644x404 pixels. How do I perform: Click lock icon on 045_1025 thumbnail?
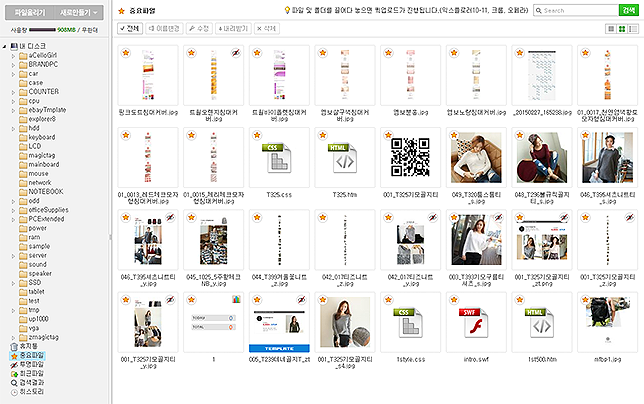(224, 220)
